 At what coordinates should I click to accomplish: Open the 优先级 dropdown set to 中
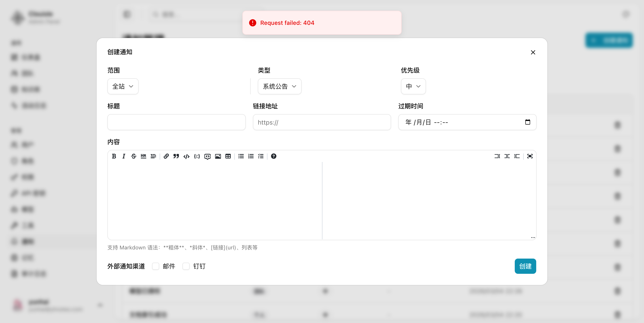tap(413, 86)
